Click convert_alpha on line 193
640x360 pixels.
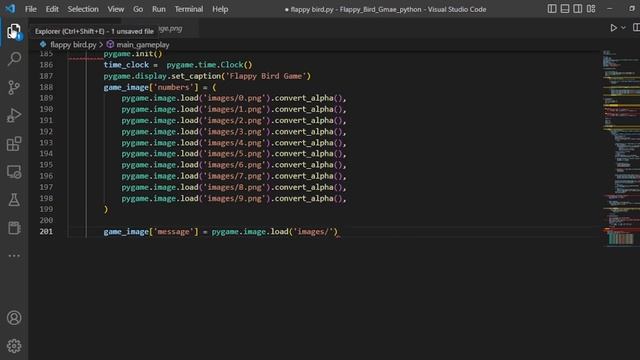(304, 142)
